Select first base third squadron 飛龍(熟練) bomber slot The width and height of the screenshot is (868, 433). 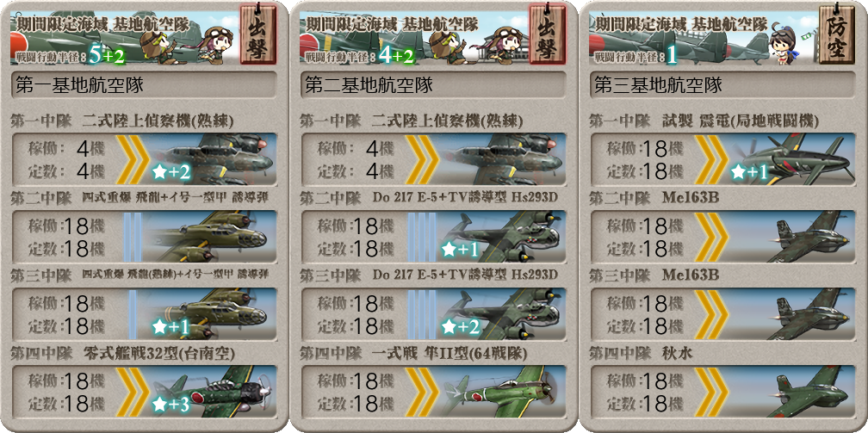[145, 314]
